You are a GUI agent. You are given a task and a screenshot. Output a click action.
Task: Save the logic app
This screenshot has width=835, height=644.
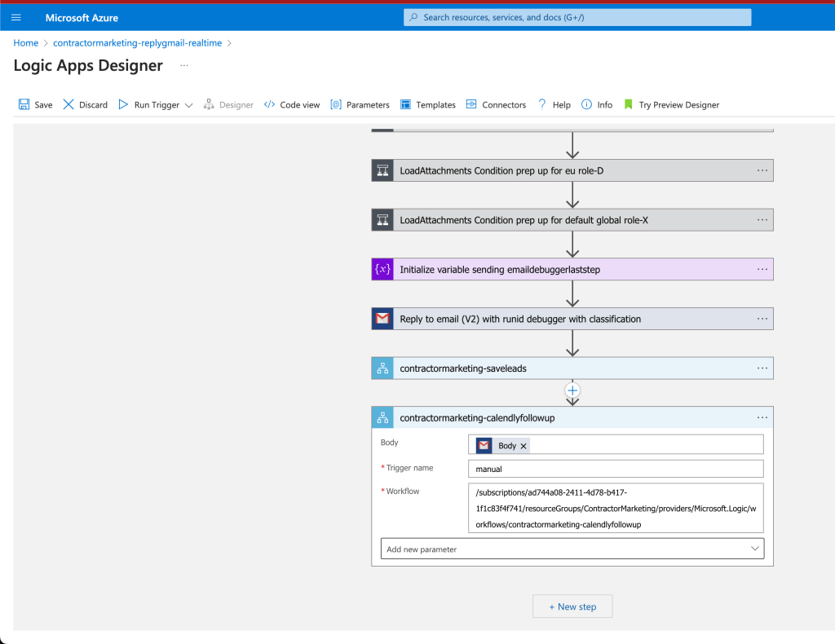tap(36, 104)
